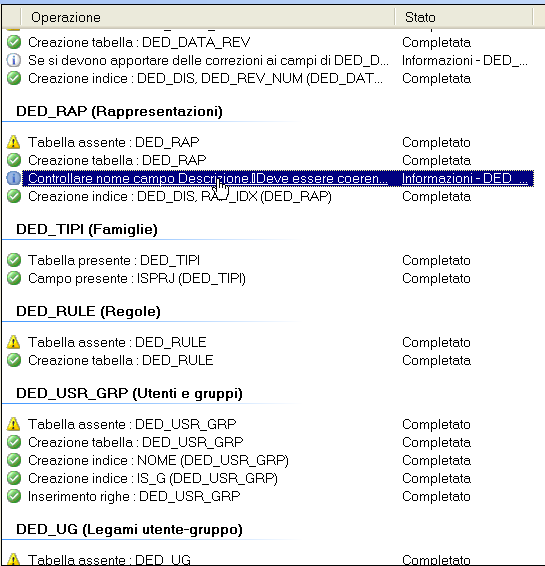Select the DED_UG (Legami utente-gruppo) group header
The image size is (545, 566).
tap(129, 530)
